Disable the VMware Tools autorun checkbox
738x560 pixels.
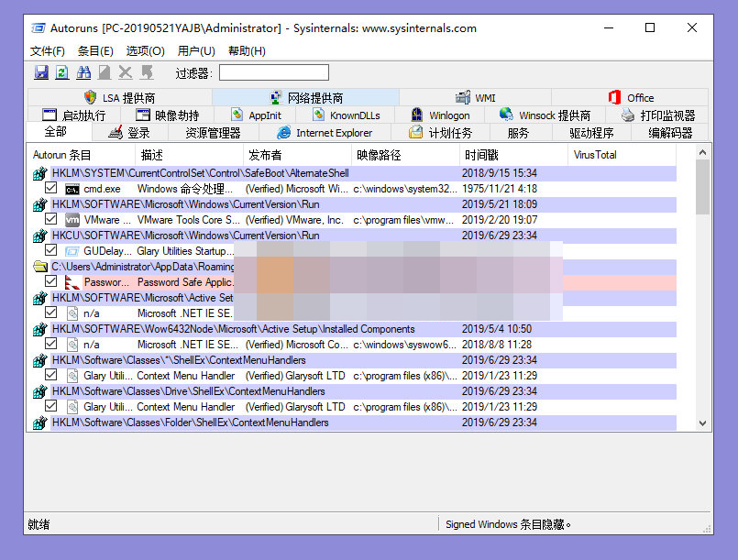click(x=51, y=220)
